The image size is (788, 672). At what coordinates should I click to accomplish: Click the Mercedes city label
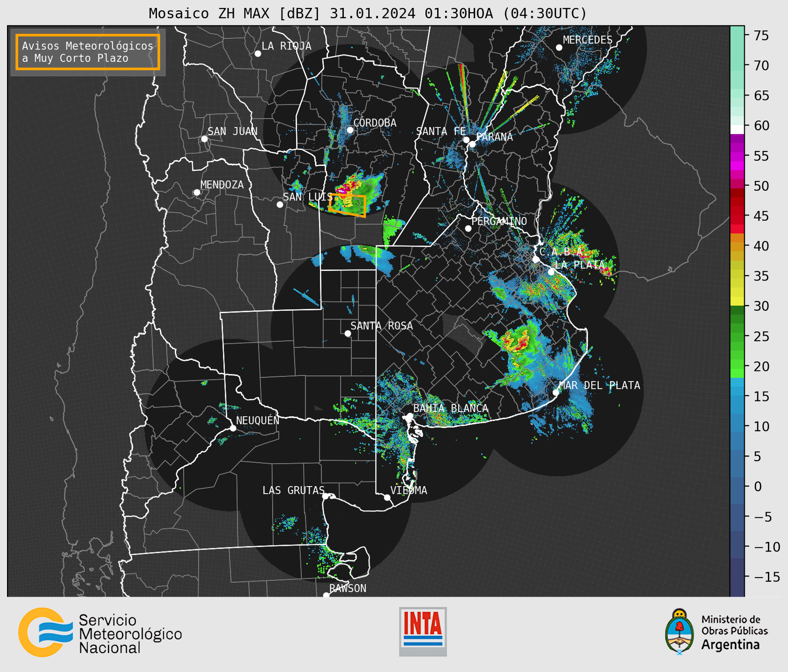coord(588,40)
